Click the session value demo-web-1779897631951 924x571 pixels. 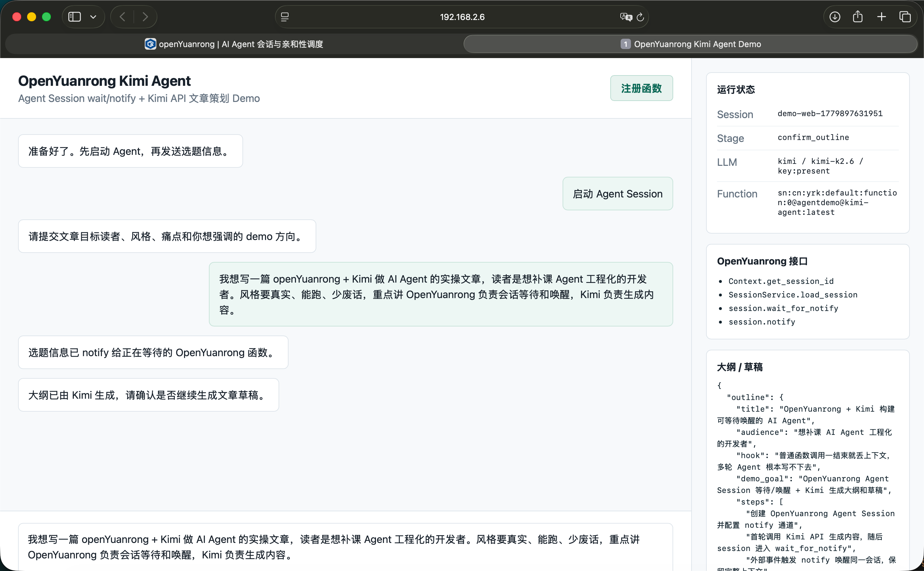(830, 114)
